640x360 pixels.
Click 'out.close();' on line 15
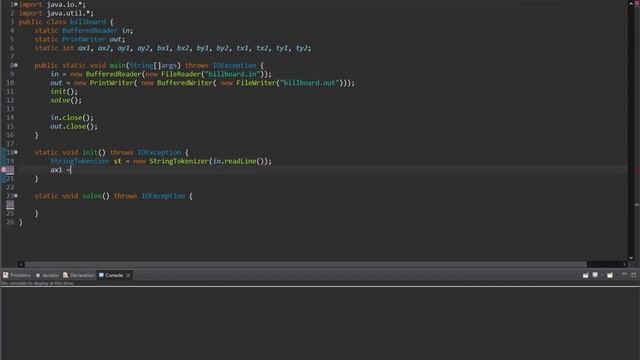tap(74, 126)
